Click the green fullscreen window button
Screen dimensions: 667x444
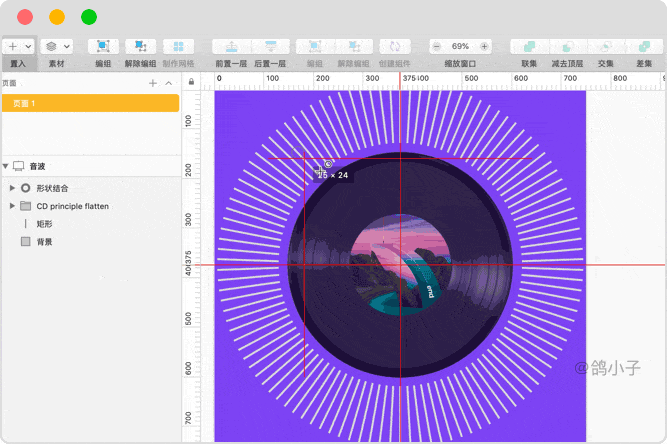89,17
